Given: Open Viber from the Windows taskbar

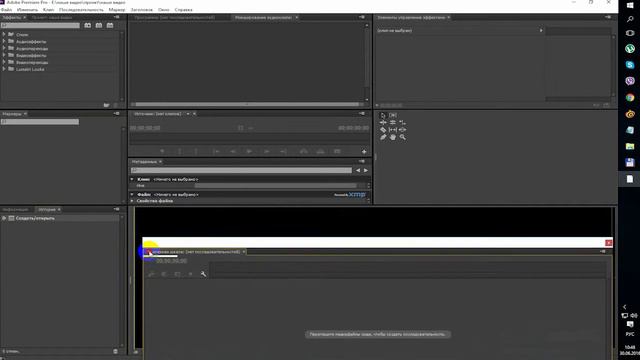Looking at the screenshot, I should click(x=630, y=81).
